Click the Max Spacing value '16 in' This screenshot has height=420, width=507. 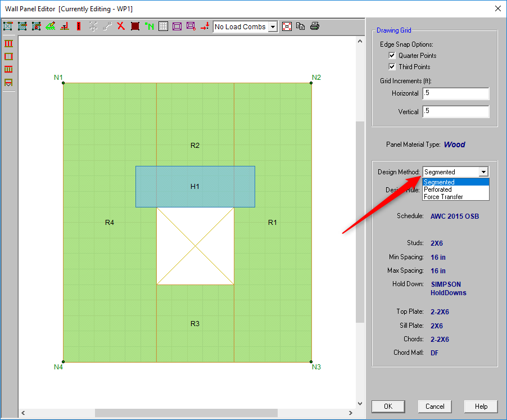tap(438, 271)
